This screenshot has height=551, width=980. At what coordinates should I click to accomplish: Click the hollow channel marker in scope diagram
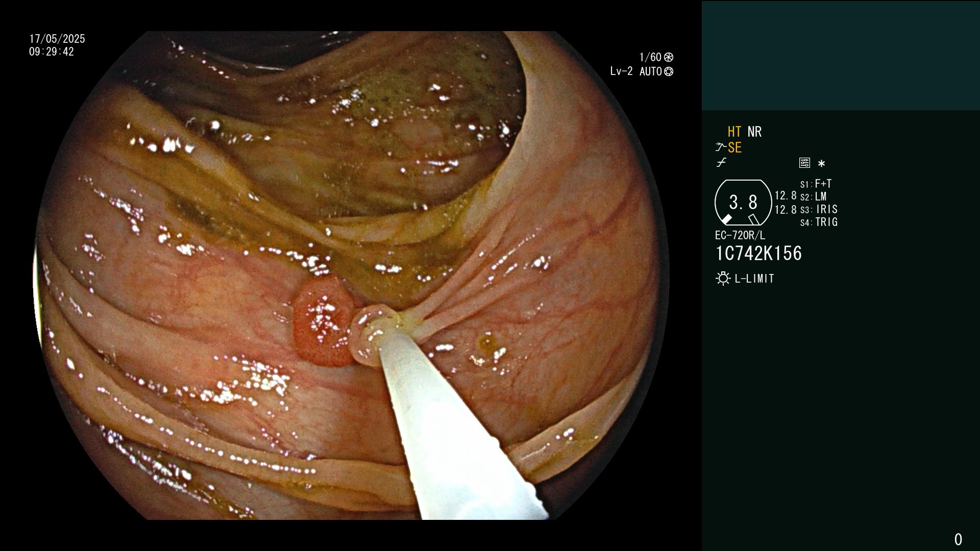tap(753, 219)
